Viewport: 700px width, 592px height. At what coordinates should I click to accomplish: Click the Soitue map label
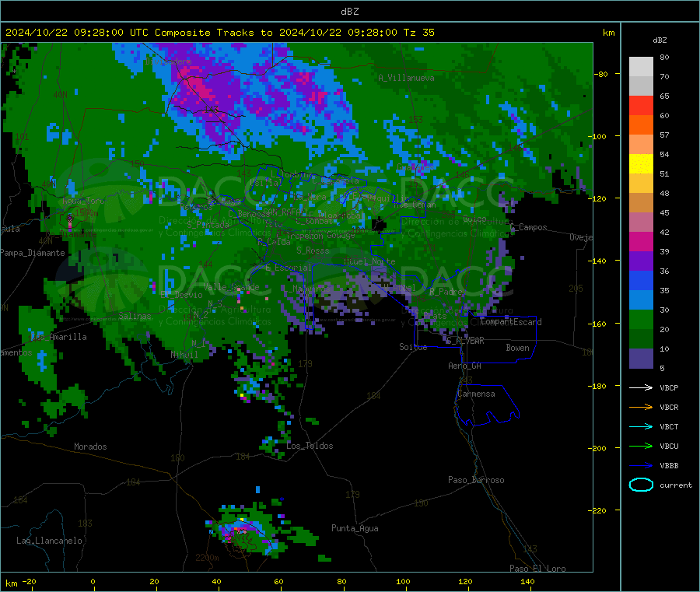pyautogui.click(x=413, y=347)
